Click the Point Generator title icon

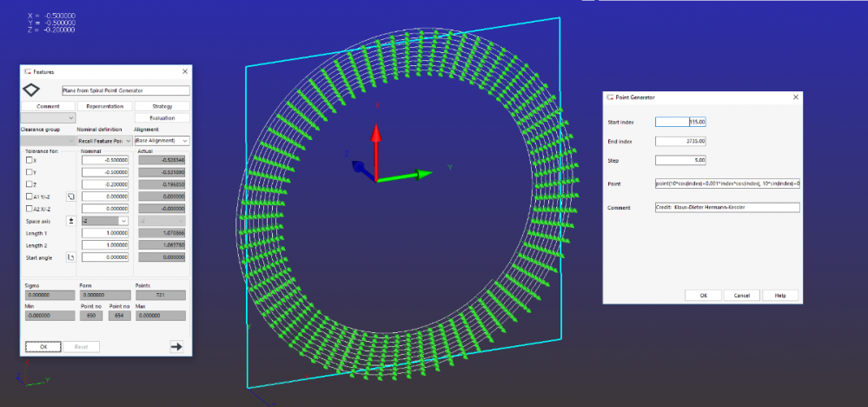pos(611,97)
